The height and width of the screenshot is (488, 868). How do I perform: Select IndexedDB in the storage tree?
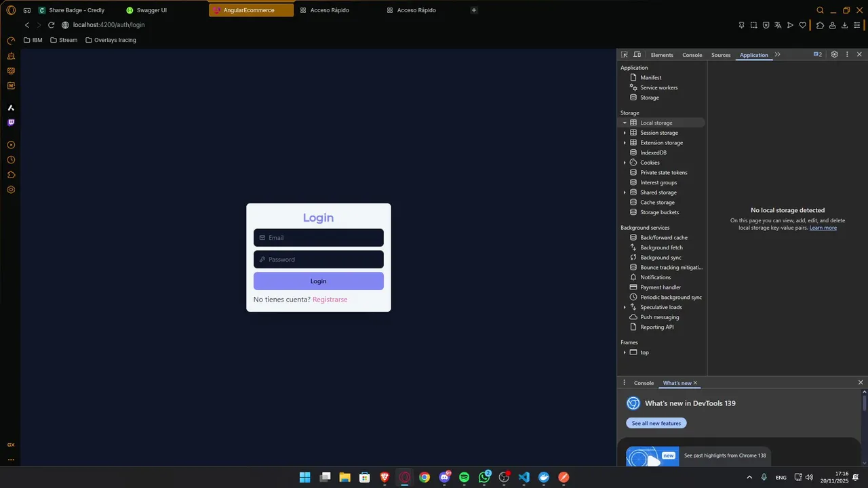click(653, 152)
